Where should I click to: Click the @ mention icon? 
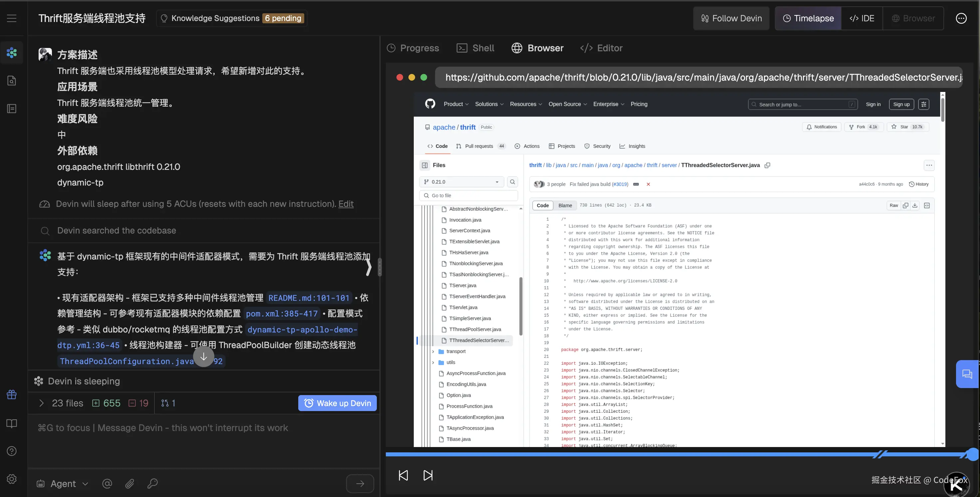click(107, 483)
